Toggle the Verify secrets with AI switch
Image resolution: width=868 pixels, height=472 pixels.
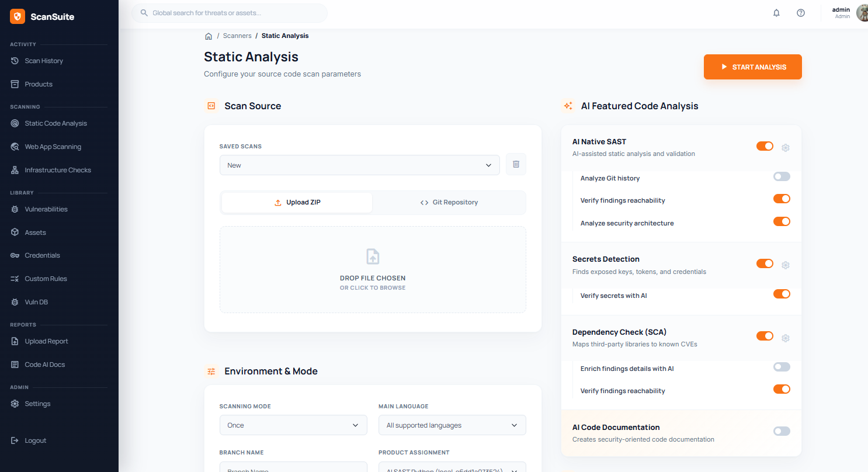click(x=782, y=294)
